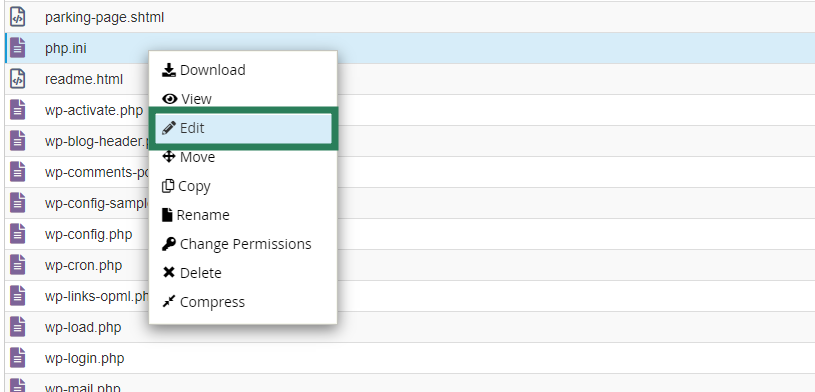The width and height of the screenshot is (815, 392).
Task: Click the Compress arrows icon
Action: tap(168, 302)
